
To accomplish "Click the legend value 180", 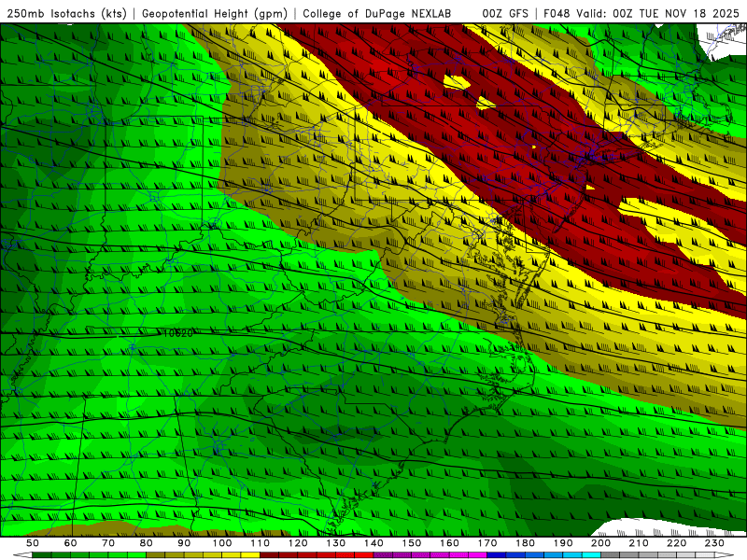I will click(525, 543).
